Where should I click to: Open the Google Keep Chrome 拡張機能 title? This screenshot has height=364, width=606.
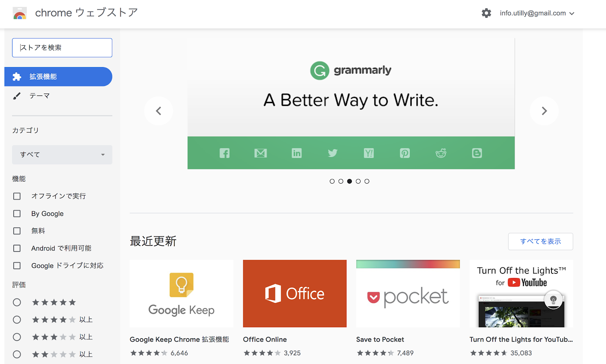179,339
